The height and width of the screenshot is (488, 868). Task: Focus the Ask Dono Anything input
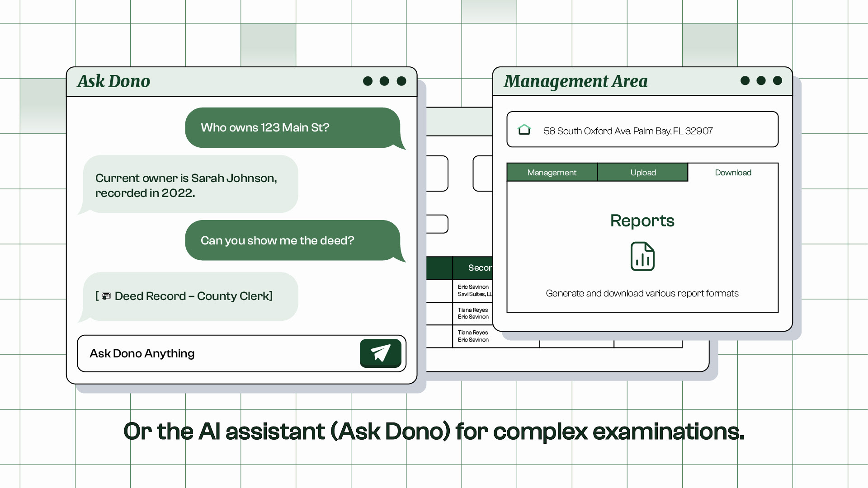pyautogui.click(x=217, y=353)
